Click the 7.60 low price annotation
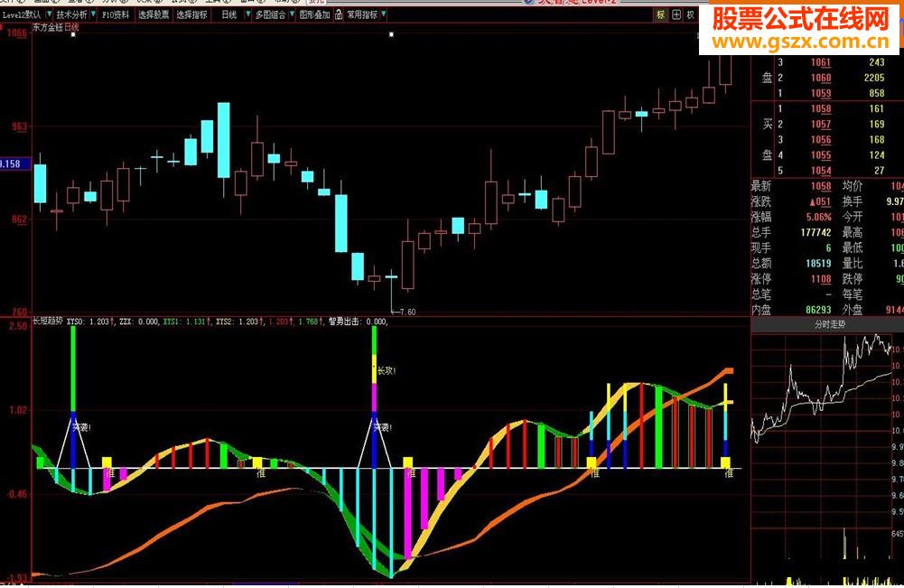Screen dimensions: 904x588 [407, 312]
